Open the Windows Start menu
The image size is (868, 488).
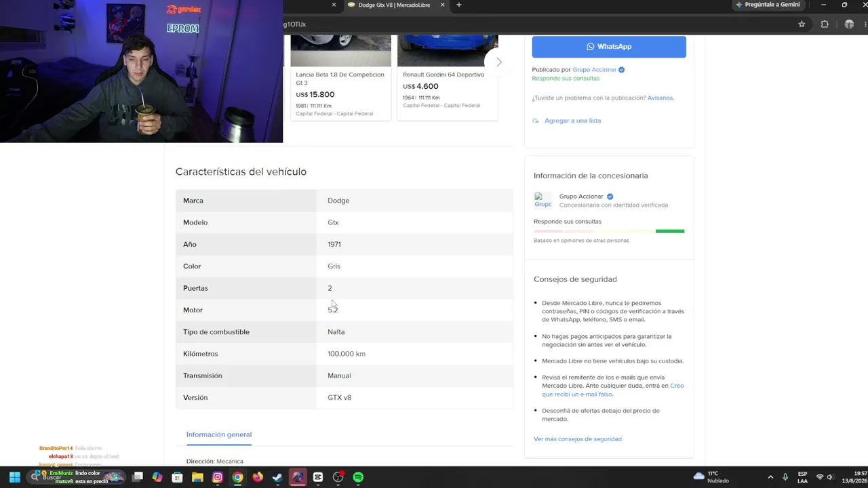pos(14,477)
